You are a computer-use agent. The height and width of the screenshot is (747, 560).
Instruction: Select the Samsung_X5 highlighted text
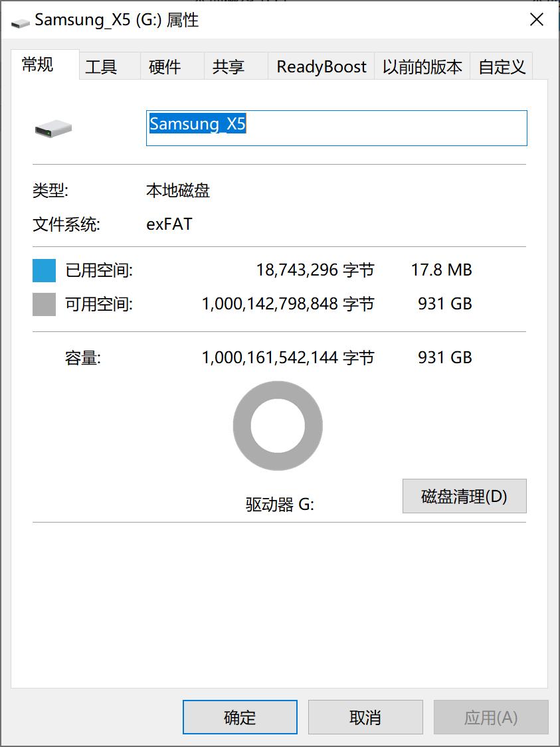(197, 125)
